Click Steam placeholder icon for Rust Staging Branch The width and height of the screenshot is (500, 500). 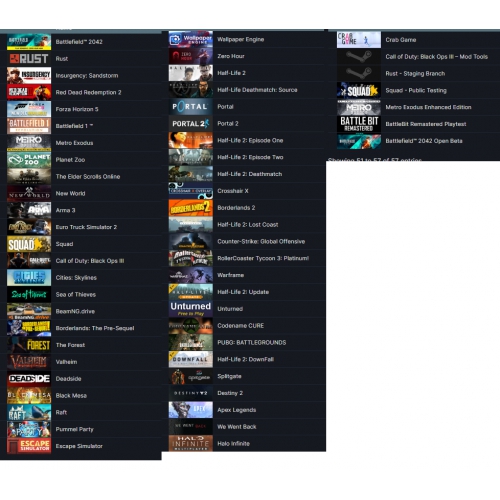(x=359, y=73)
